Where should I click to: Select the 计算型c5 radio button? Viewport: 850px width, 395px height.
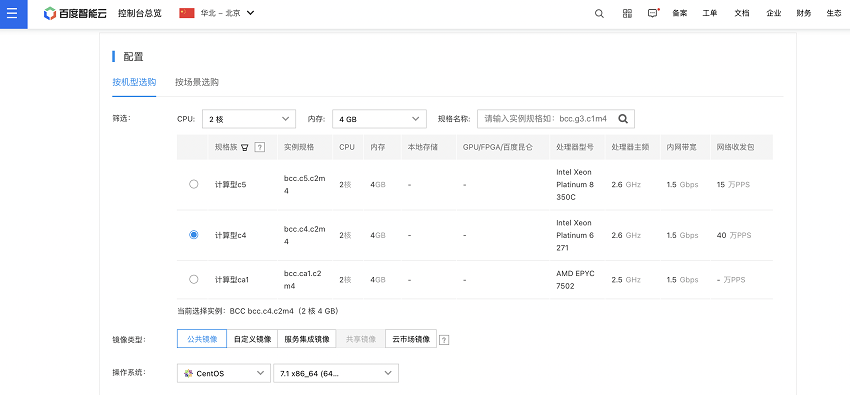click(x=194, y=184)
